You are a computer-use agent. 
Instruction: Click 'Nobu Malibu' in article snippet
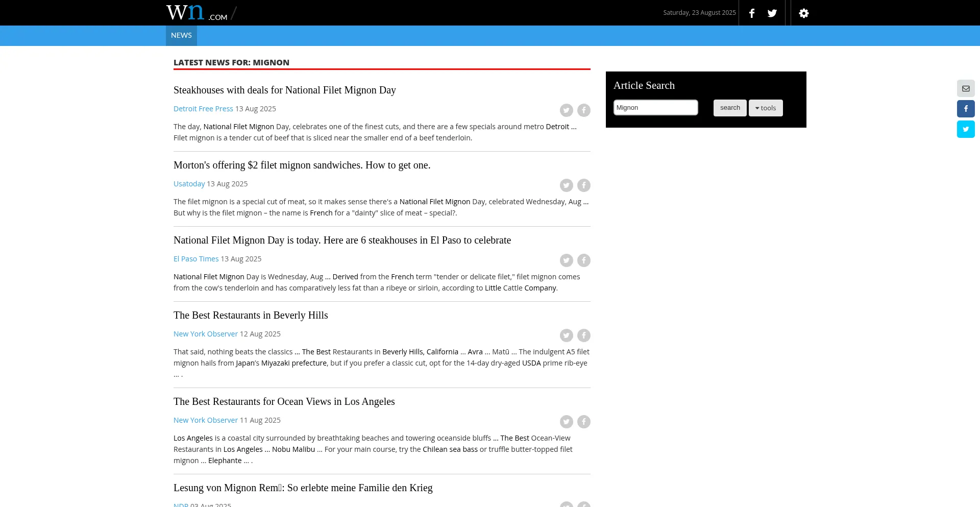[x=293, y=449]
